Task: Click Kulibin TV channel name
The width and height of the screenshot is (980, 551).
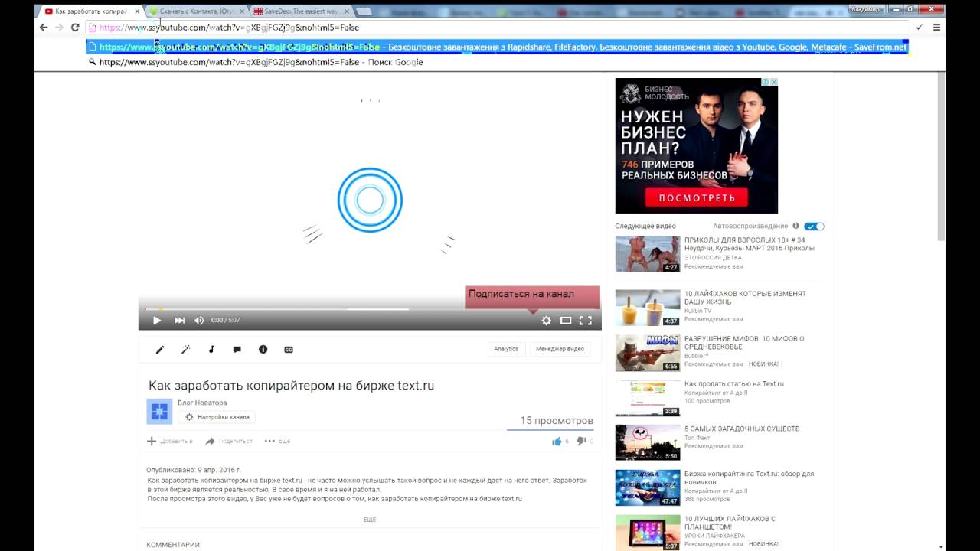Action: [x=697, y=311]
